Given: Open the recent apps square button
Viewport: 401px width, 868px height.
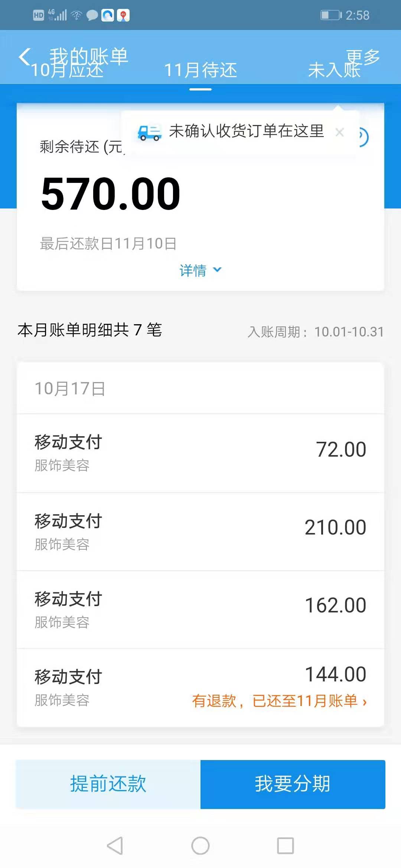Looking at the screenshot, I should 285,846.
